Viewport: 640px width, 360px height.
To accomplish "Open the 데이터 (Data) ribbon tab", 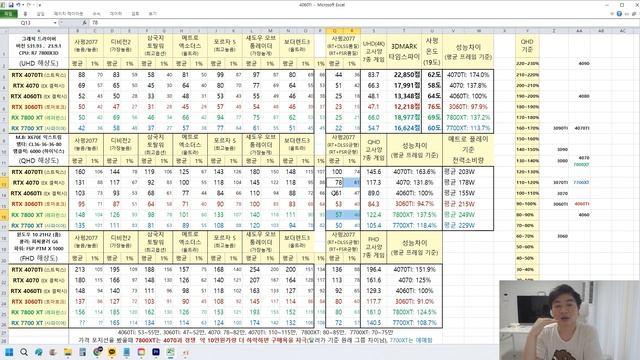I will [116, 14].
